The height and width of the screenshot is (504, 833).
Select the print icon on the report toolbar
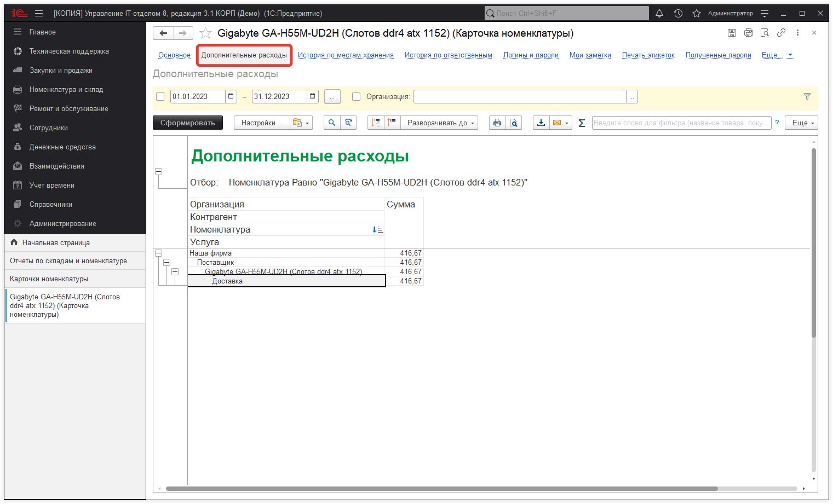497,123
